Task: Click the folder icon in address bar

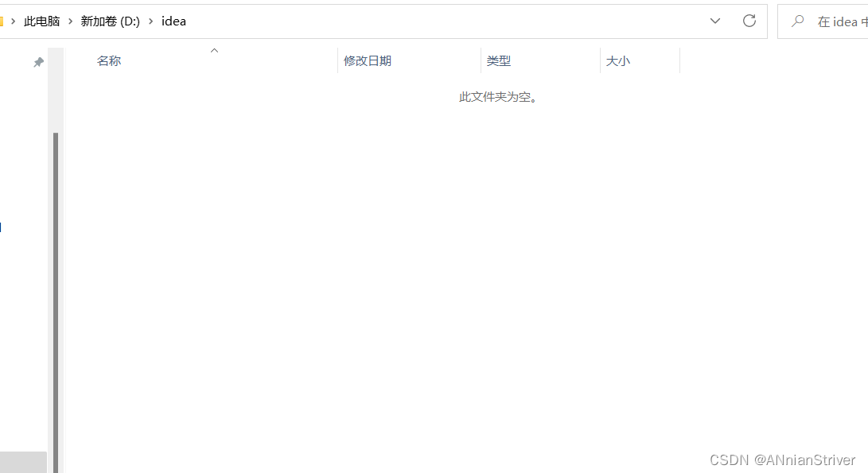Action: [x=2, y=21]
